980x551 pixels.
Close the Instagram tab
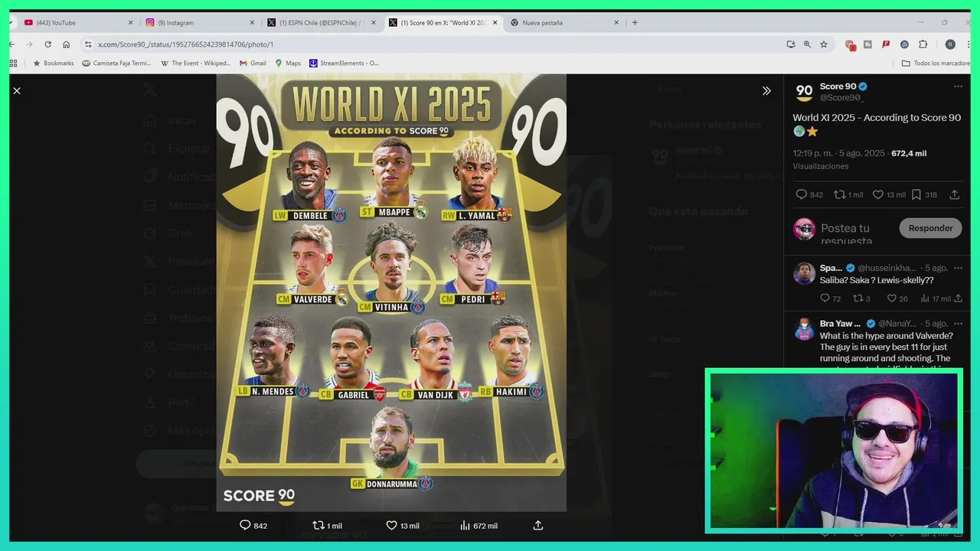tap(251, 23)
